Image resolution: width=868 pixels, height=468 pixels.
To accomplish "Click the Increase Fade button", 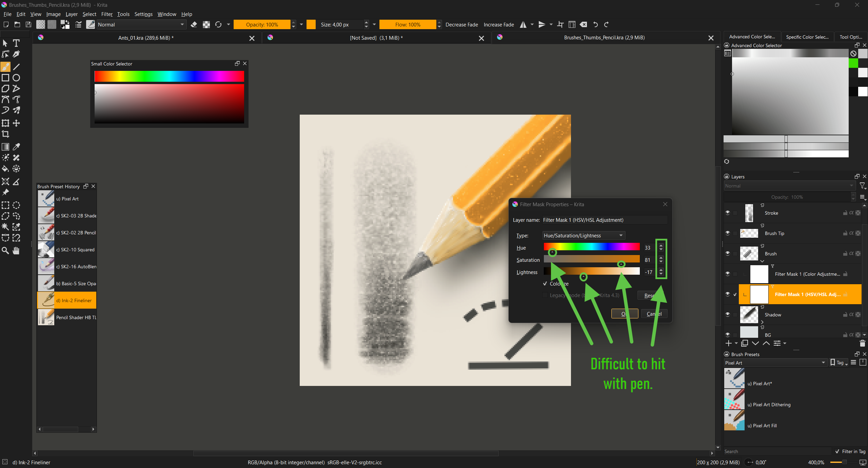I will click(498, 25).
